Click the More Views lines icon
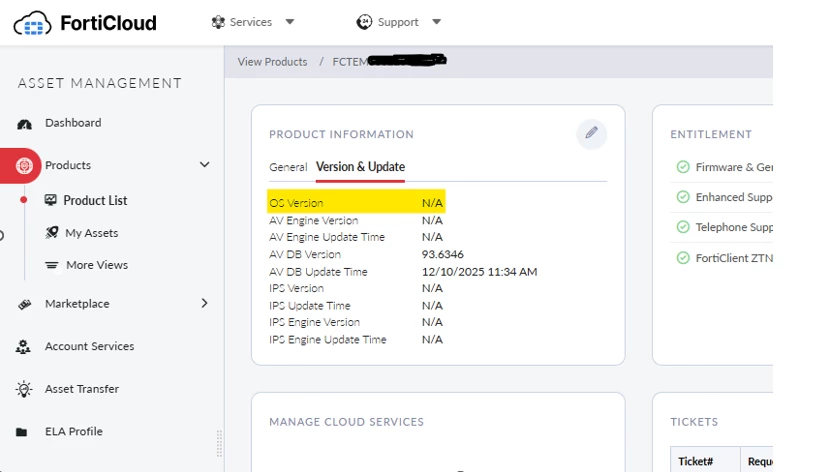 [x=51, y=265]
